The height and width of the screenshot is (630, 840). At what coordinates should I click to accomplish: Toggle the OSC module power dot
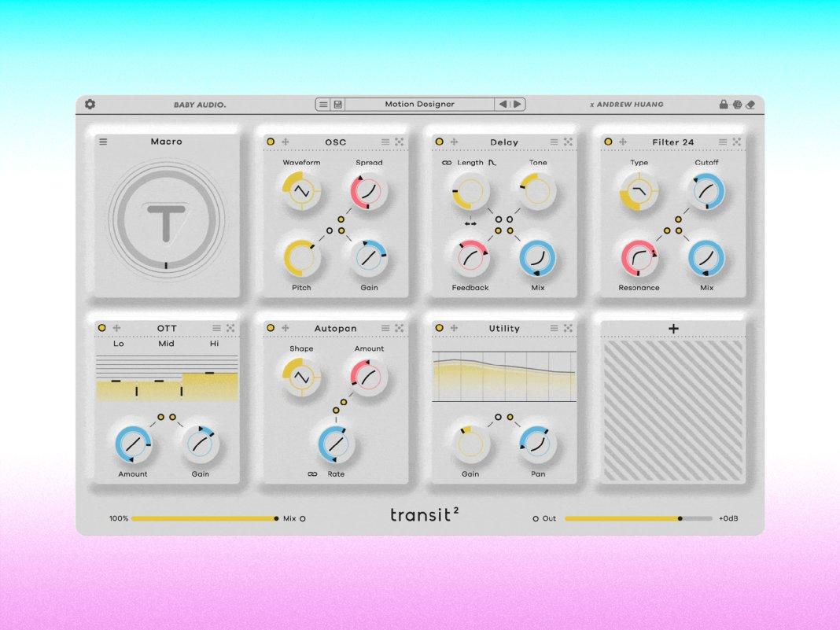[x=271, y=142]
